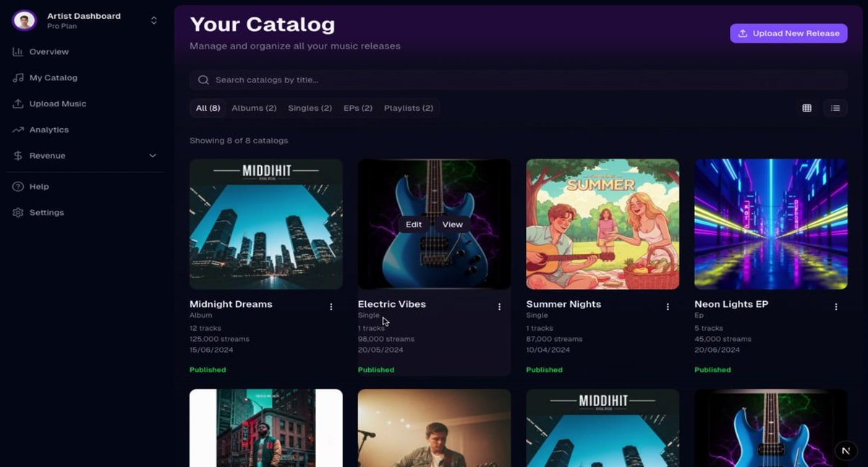868x467 pixels.
Task: Filter by Playlists (2) tab
Action: (409, 108)
